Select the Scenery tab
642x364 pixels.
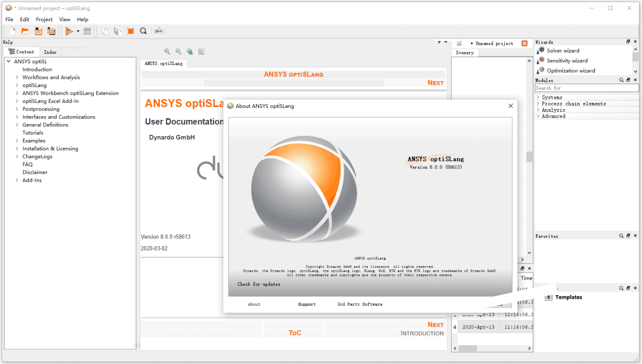click(465, 53)
